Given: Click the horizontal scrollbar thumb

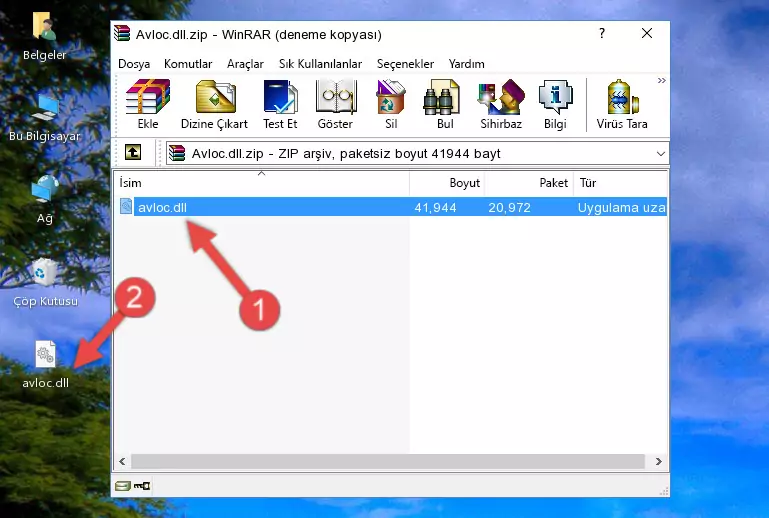Looking at the screenshot, I should (387, 461).
